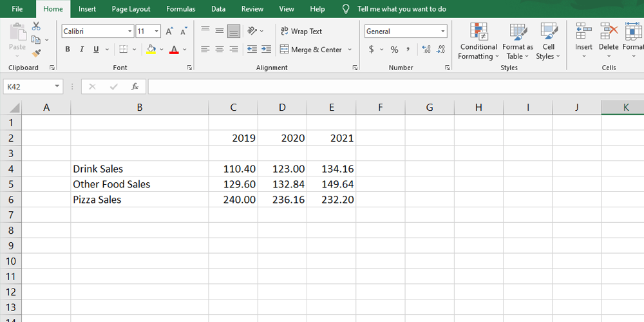The image size is (644, 322).
Task: Toggle Bold formatting
Action: tap(68, 50)
